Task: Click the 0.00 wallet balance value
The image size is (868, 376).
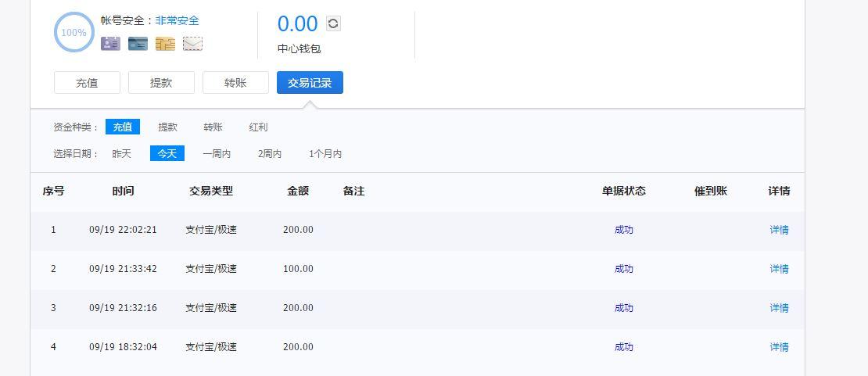Action: pos(297,23)
